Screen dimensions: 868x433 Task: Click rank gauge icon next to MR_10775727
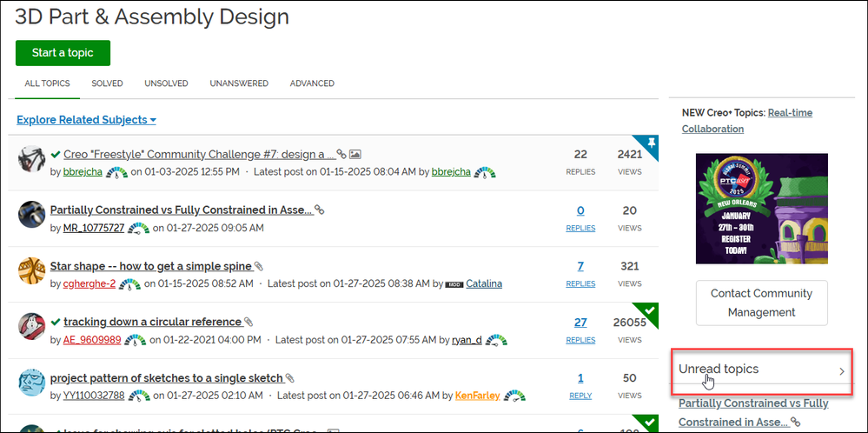point(138,228)
